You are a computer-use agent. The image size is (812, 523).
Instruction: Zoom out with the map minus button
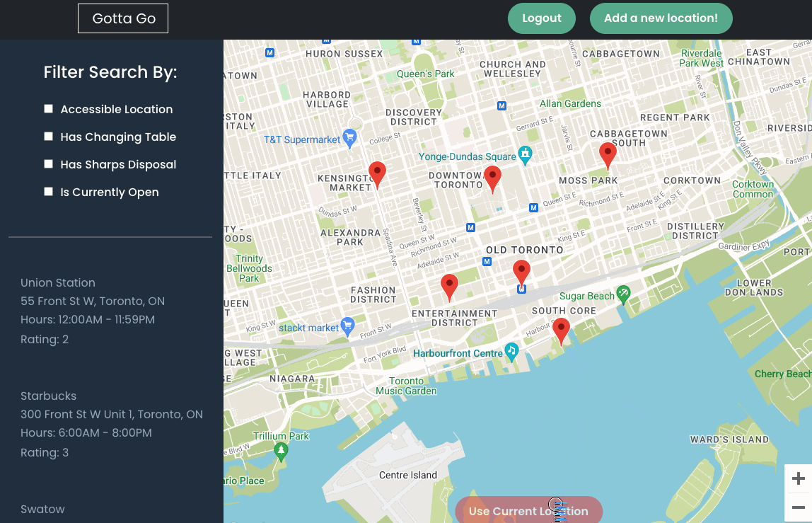[798, 507]
